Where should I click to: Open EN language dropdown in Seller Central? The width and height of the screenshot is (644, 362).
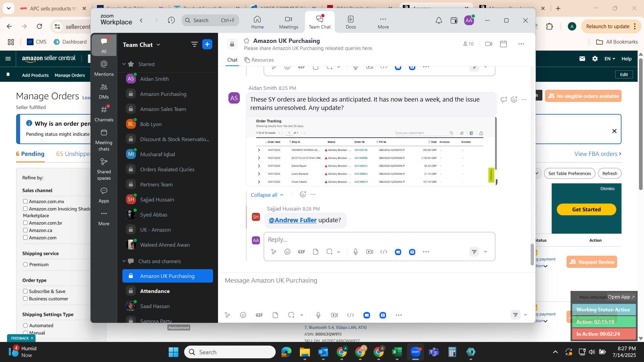point(609,59)
